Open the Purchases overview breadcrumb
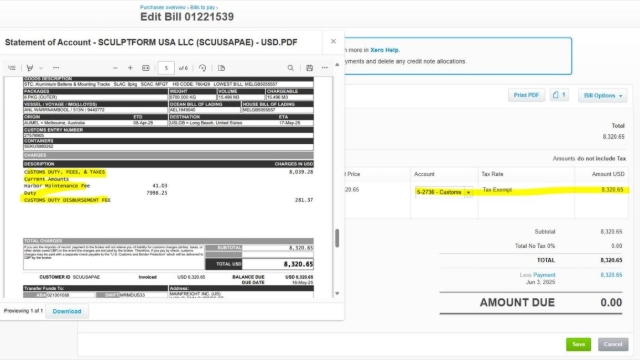This screenshot has height=360, width=640. tap(162, 7)
